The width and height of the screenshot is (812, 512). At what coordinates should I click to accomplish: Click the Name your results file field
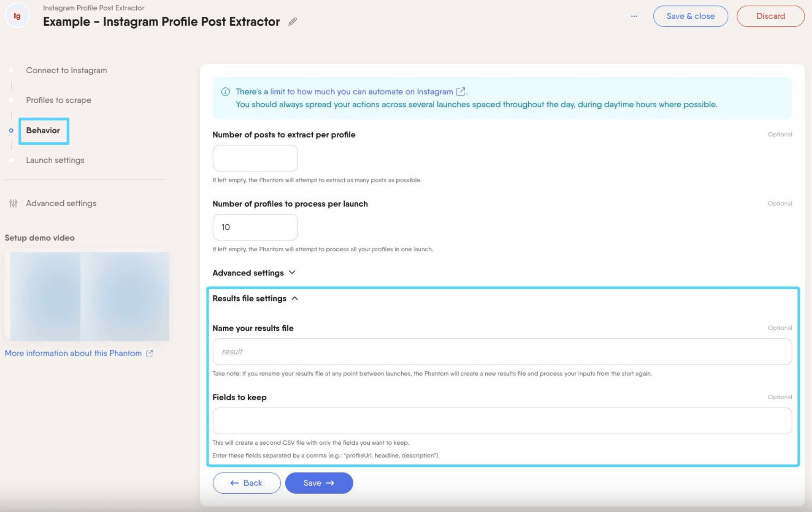point(502,352)
